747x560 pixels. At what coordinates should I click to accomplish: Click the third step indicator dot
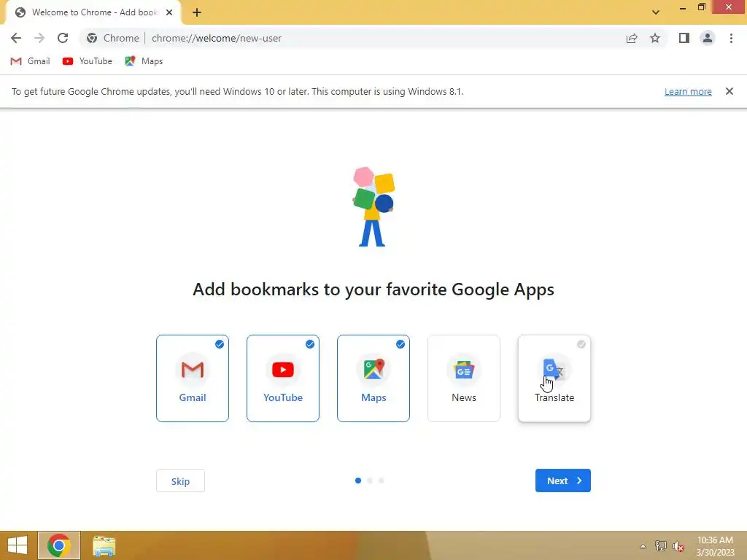(381, 481)
